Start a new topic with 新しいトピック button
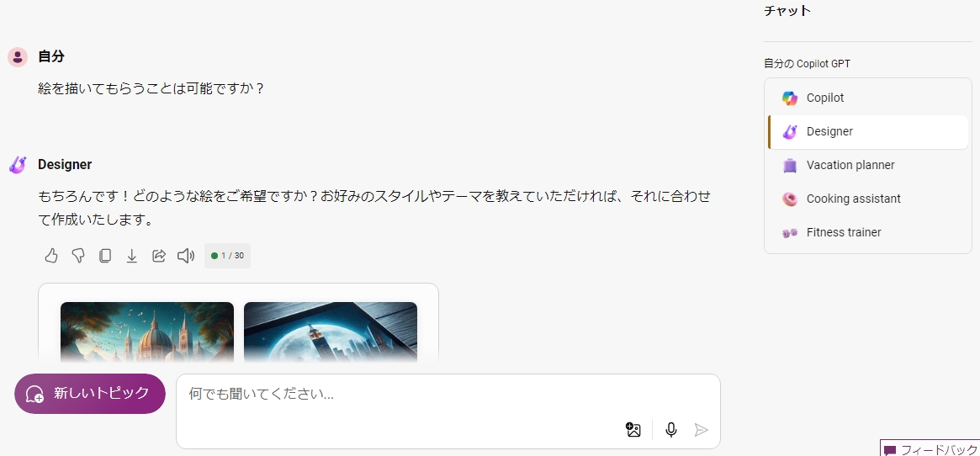The width and height of the screenshot is (980, 456). coord(90,394)
